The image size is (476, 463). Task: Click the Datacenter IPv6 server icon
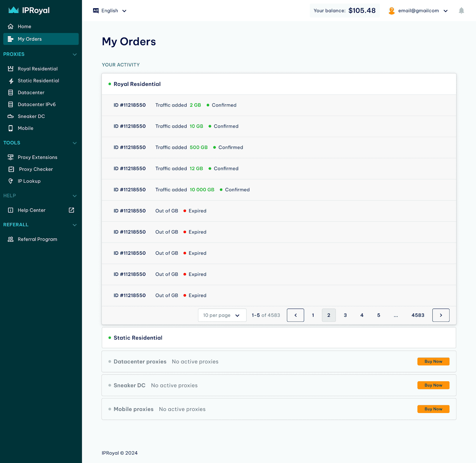[x=11, y=104]
